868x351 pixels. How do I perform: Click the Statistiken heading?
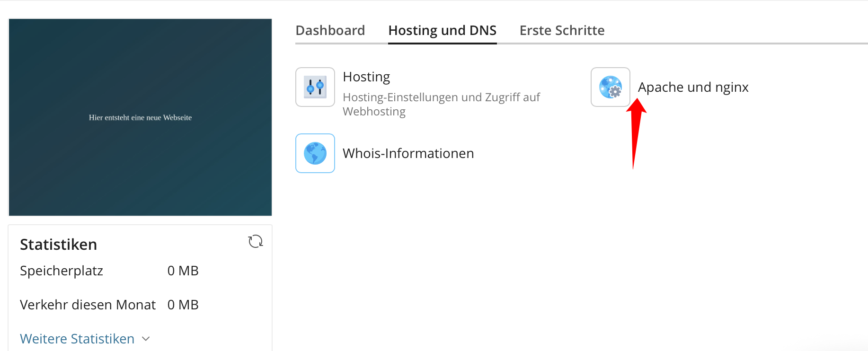58,245
